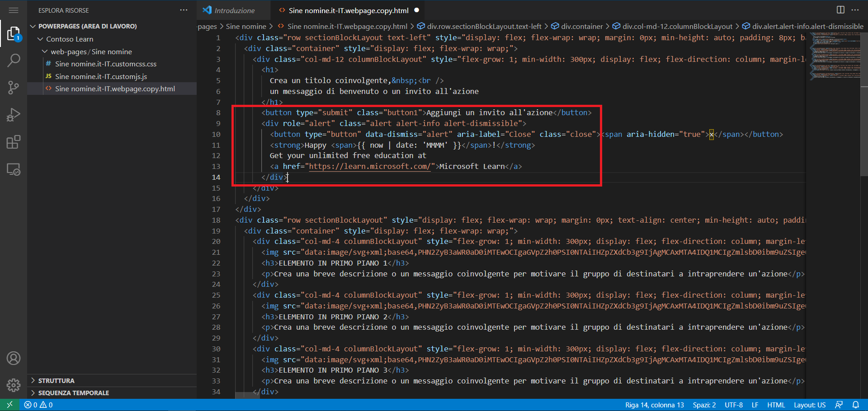
Task: Expand the STRUTTURA panel
Action: pyautogui.click(x=56, y=381)
